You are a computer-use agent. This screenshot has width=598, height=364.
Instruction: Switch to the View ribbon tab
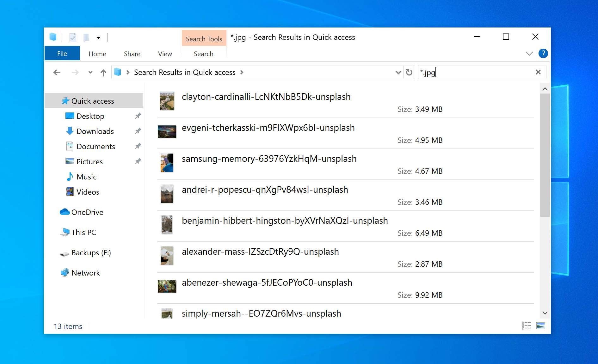pyautogui.click(x=165, y=54)
